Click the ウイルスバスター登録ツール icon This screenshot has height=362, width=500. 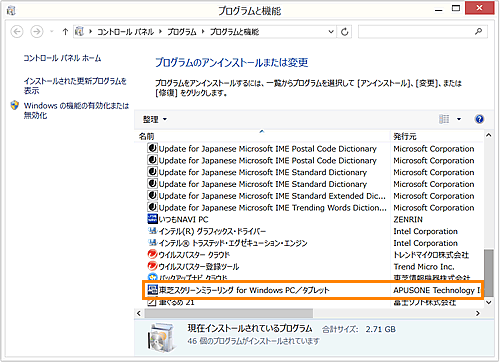click(x=152, y=266)
